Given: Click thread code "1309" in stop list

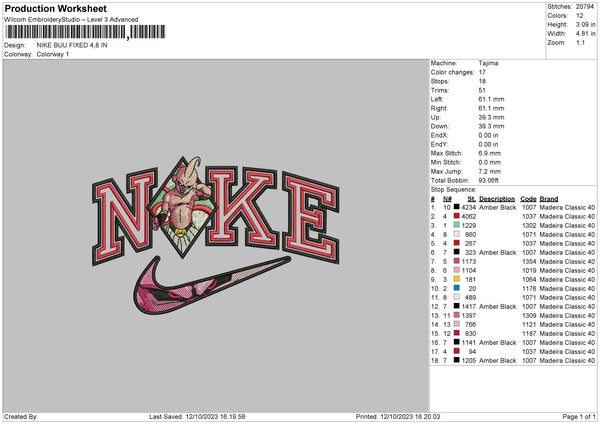Looking at the screenshot, I should tap(529, 316).
